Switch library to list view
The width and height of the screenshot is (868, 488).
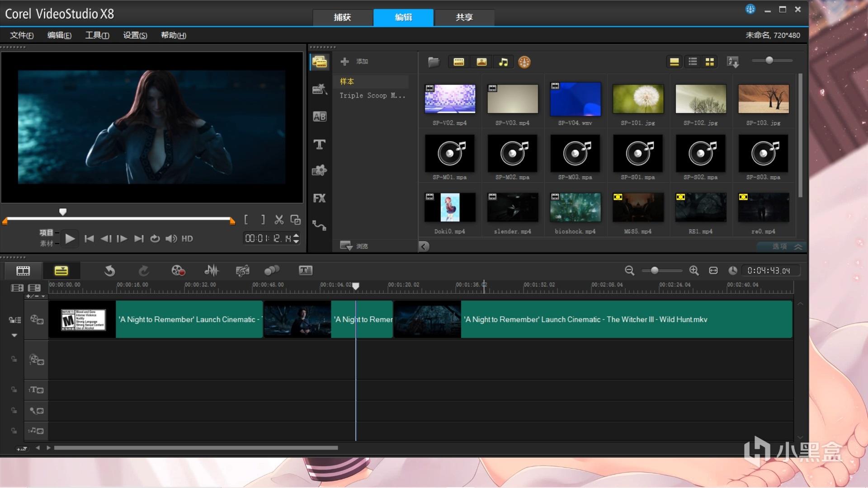693,62
